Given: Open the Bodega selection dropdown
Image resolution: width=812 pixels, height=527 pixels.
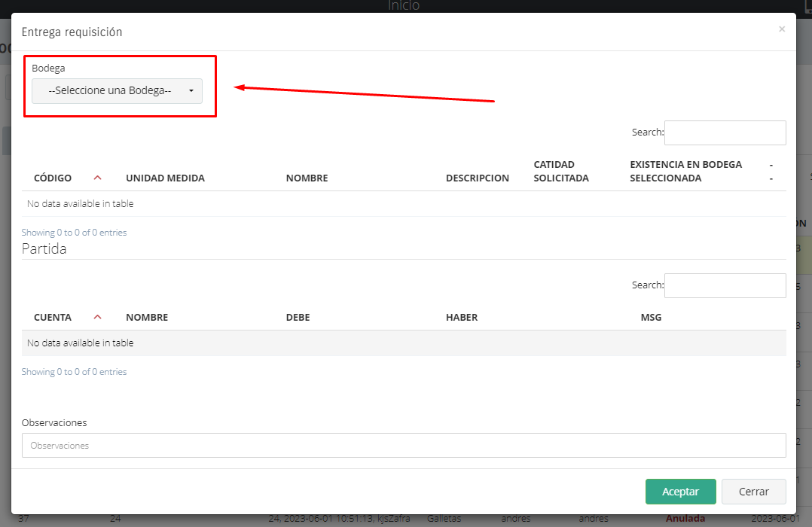Looking at the screenshot, I should pyautogui.click(x=117, y=90).
